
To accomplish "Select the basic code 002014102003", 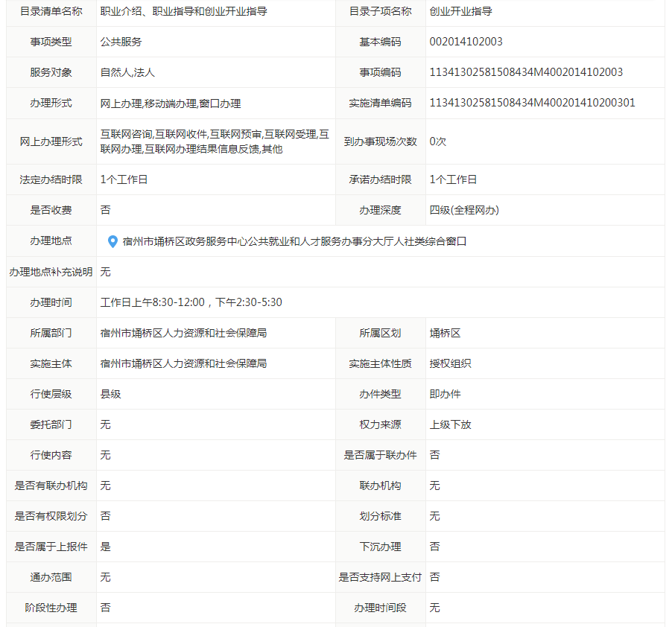I will point(466,42).
